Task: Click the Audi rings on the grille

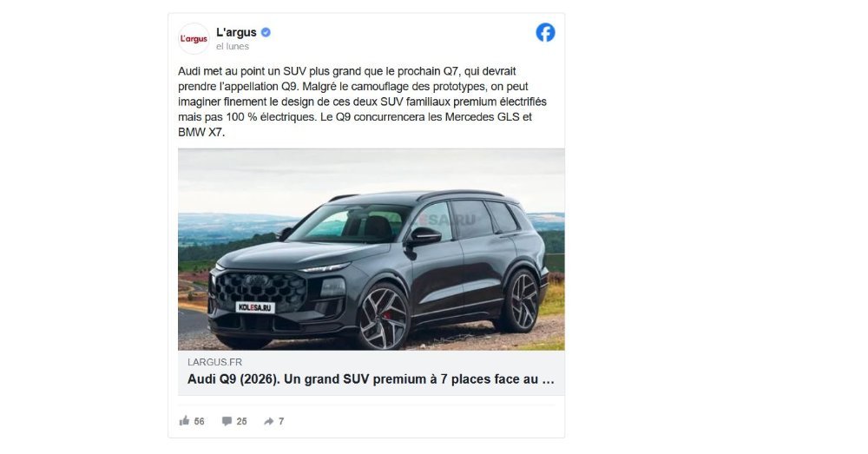Action: click(257, 280)
